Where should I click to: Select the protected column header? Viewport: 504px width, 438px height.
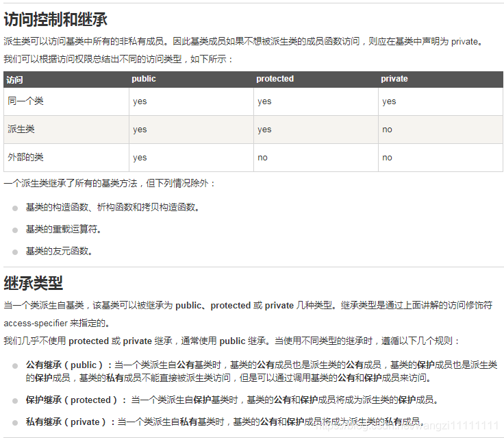275,79
